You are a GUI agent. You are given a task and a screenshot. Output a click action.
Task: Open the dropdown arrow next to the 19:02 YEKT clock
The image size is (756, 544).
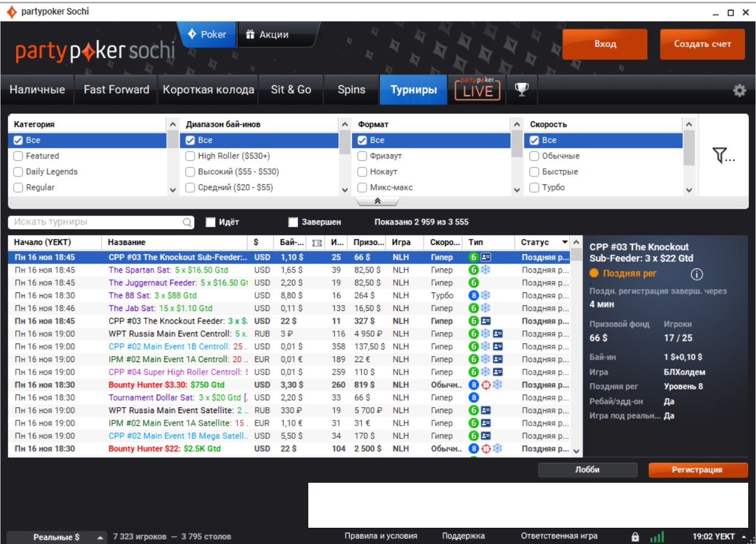pos(744,537)
